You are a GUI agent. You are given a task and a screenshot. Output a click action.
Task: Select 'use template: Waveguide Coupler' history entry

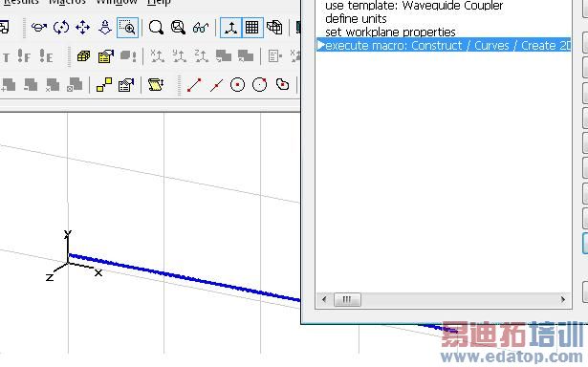(x=414, y=5)
